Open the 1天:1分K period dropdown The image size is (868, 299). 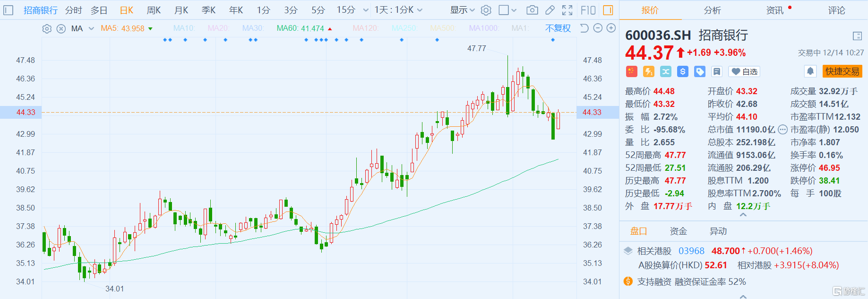(x=398, y=10)
